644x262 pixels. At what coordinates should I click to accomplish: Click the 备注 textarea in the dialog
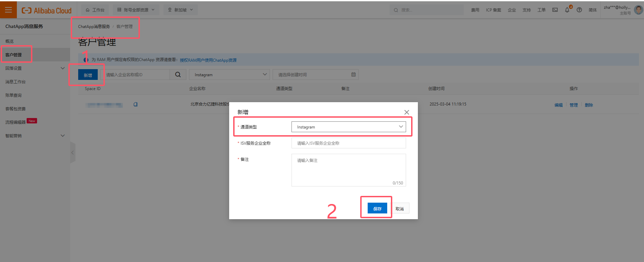[349, 170]
